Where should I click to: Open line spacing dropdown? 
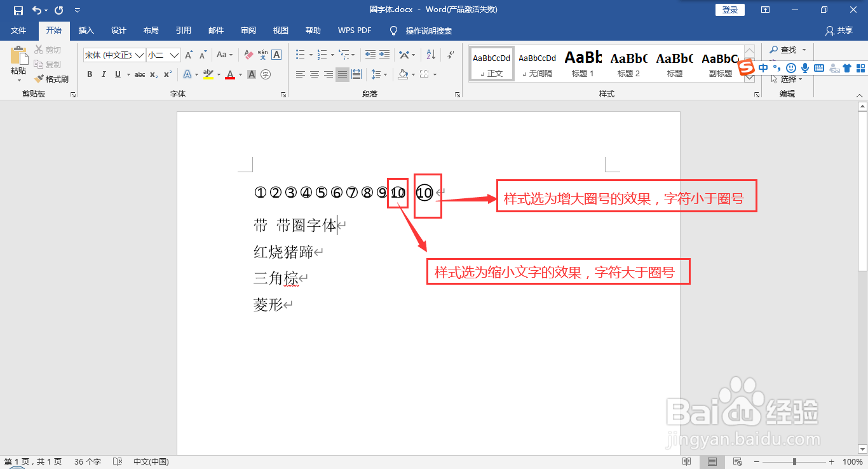[379, 74]
